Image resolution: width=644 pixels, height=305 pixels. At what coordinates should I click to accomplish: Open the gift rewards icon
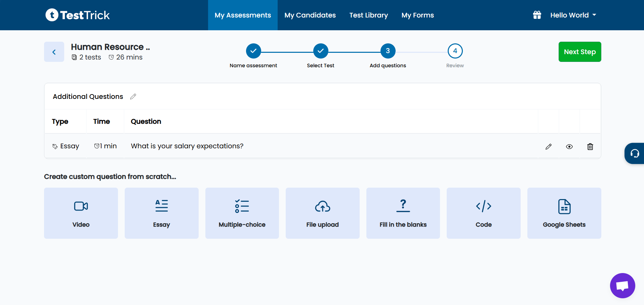pos(537,15)
